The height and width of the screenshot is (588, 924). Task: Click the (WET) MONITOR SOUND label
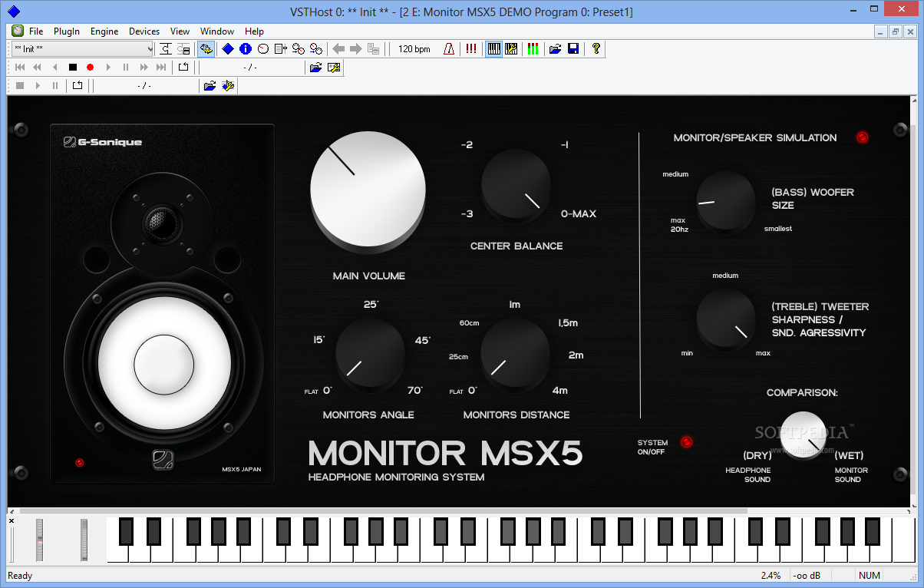click(x=851, y=467)
